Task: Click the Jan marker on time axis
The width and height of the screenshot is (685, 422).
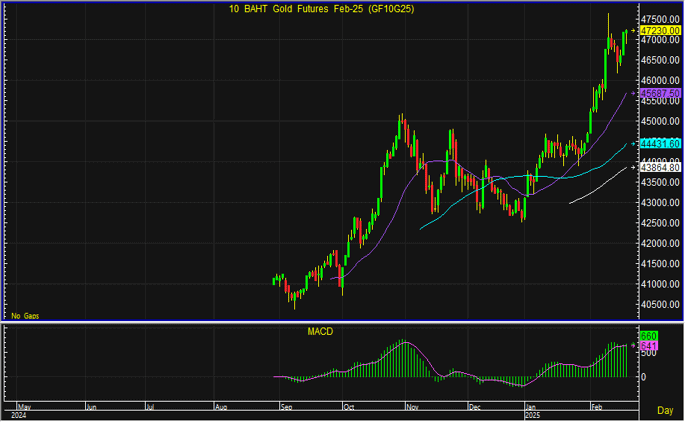Action: click(530, 408)
